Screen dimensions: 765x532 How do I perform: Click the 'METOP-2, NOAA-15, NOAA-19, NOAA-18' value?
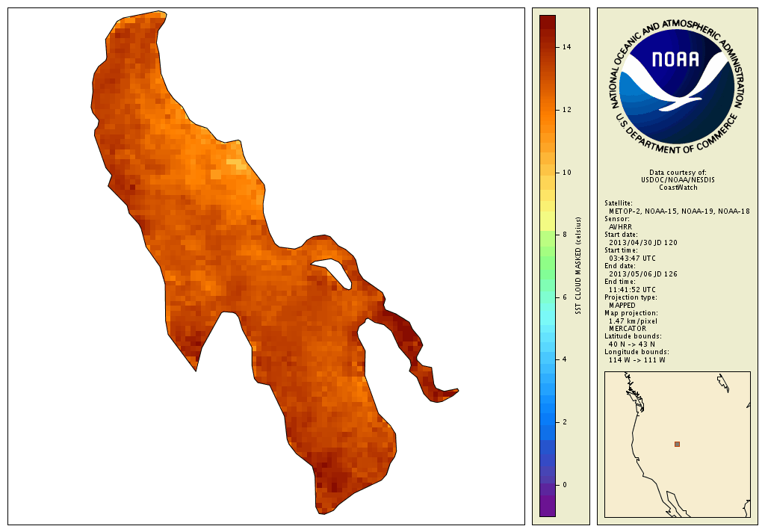click(679, 211)
